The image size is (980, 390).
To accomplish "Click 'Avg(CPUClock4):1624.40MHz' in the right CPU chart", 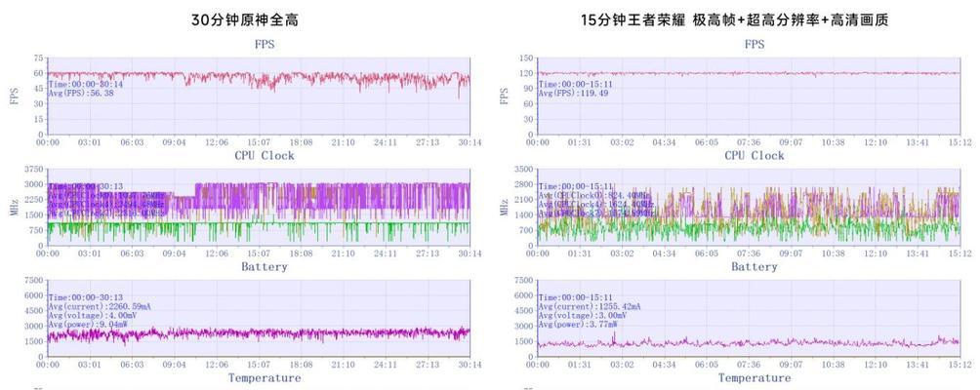I will (x=595, y=204).
